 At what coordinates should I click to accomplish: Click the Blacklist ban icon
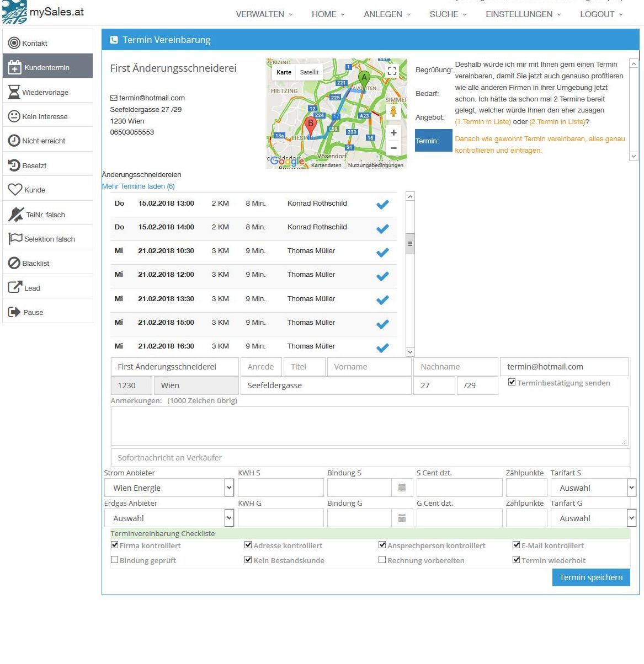14,263
